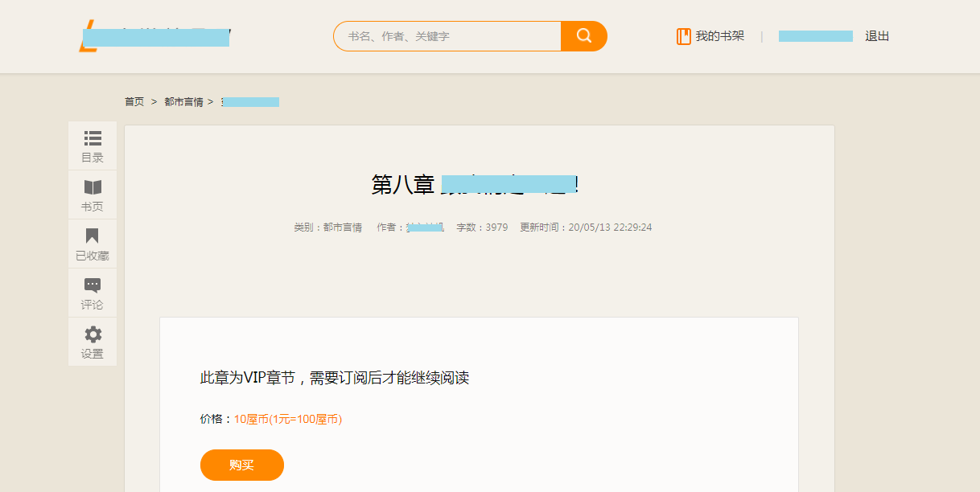
Task: Go to 首页 in the breadcrumb
Action: point(134,102)
